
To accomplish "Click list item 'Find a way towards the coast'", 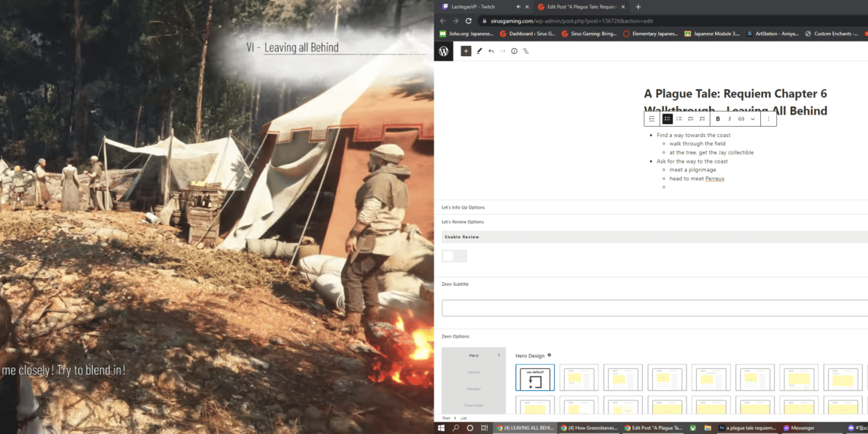I will [694, 135].
